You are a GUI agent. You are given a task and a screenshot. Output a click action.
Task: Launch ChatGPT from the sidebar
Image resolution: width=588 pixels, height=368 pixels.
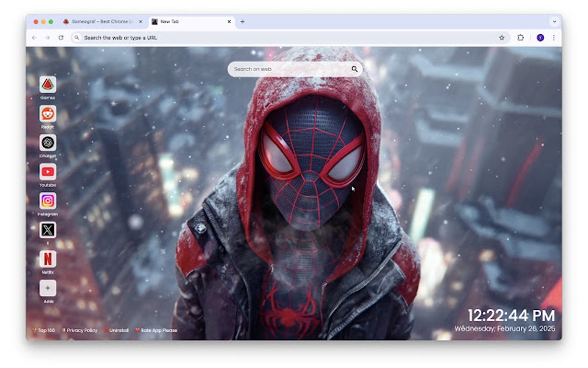(x=47, y=143)
